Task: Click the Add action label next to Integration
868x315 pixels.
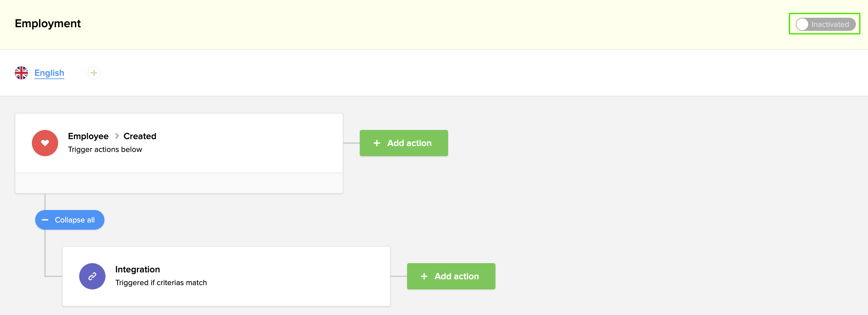Action: coord(456,276)
